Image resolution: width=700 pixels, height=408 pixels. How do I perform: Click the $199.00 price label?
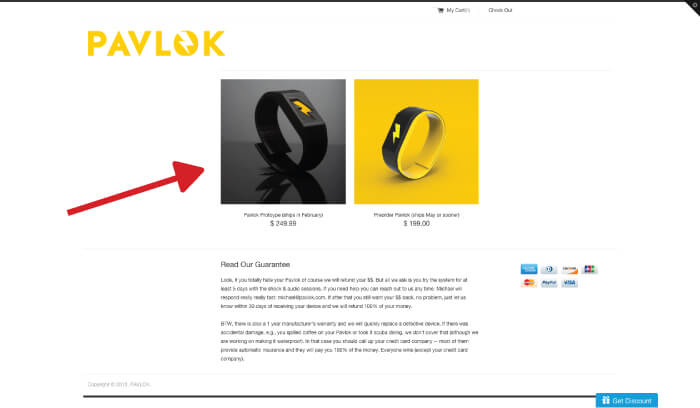coord(417,224)
